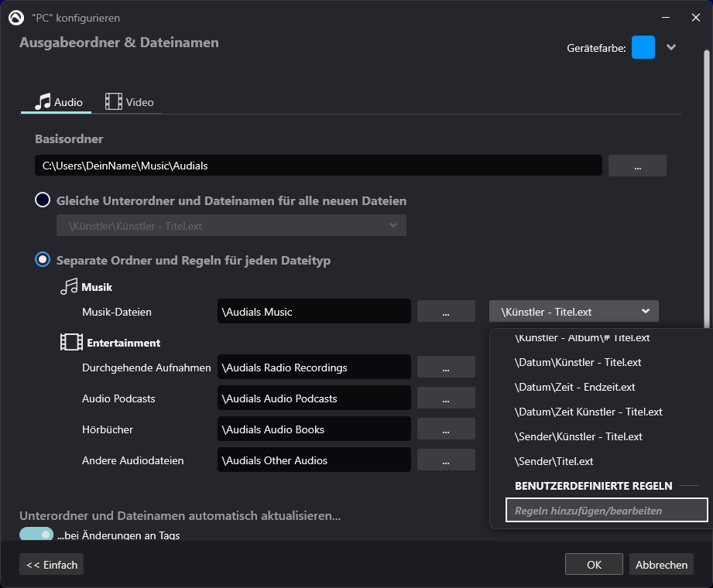Click the Audials logo icon in title bar
Viewport: 713px width, 588px height.
(15, 17)
